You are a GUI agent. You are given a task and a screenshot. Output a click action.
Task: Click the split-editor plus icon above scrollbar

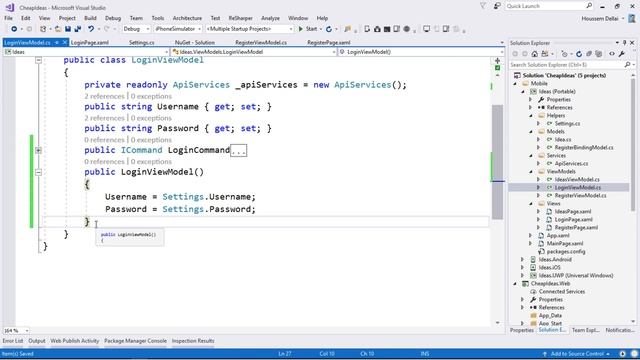(x=497, y=61)
